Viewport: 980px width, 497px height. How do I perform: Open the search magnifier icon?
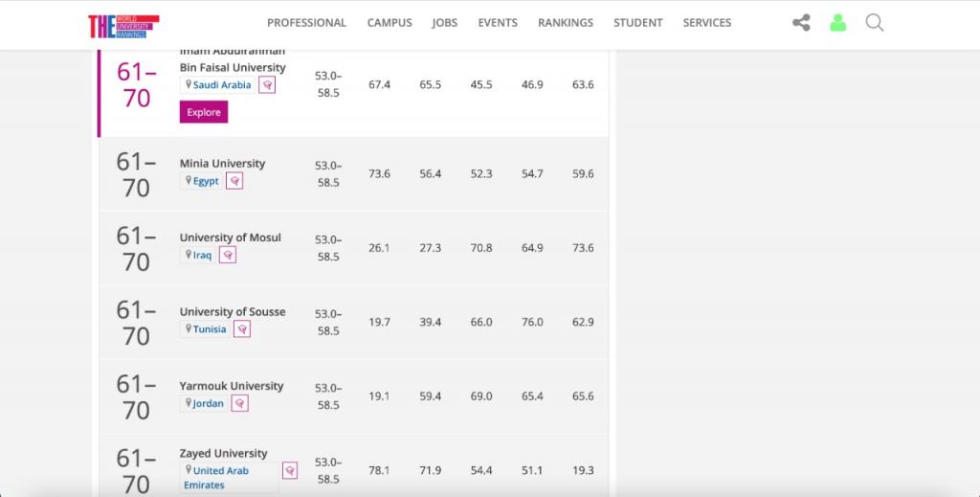click(x=874, y=23)
